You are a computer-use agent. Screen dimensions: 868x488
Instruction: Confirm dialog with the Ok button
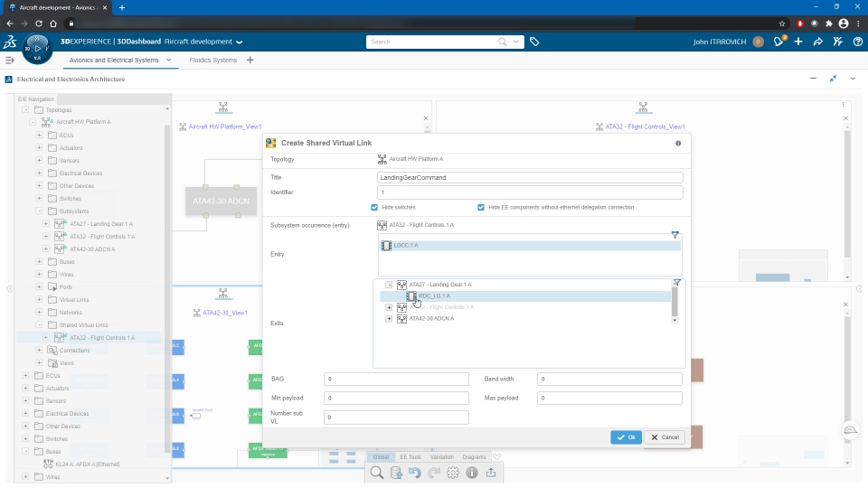[626, 437]
